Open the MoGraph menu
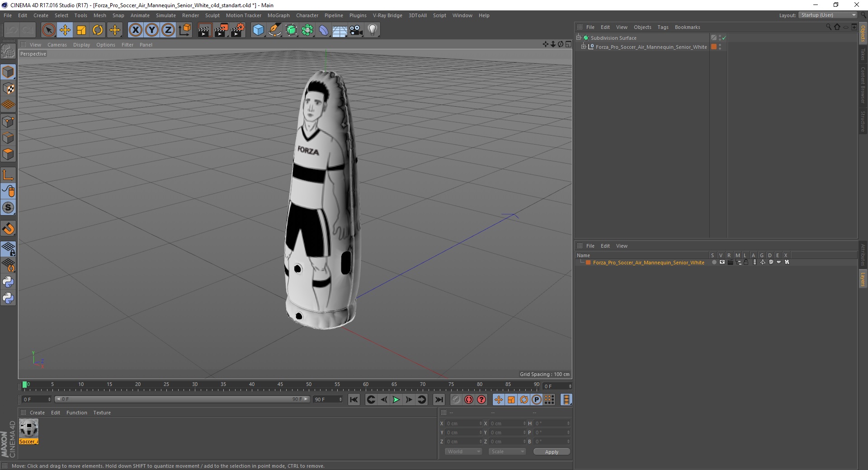 [x=278, y=15]
